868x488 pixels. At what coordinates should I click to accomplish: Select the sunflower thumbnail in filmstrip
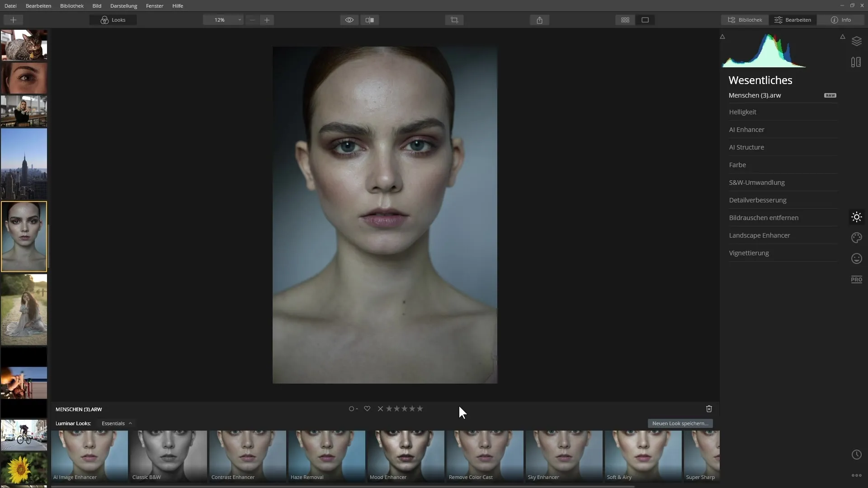click(24, 469)
